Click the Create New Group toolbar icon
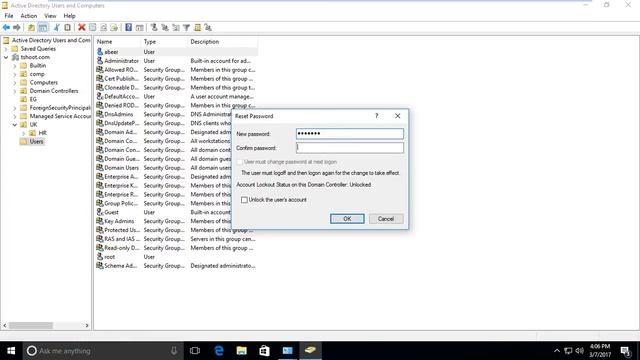640x360 pixels. (165, 27)
